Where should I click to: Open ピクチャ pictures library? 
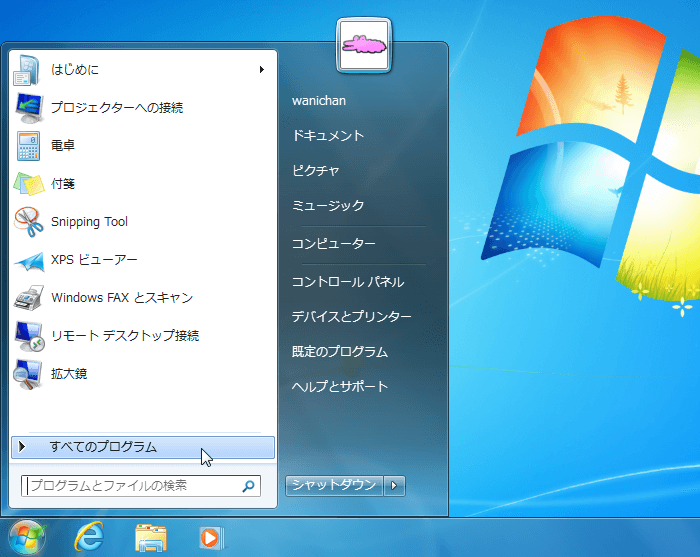(316, 170)
